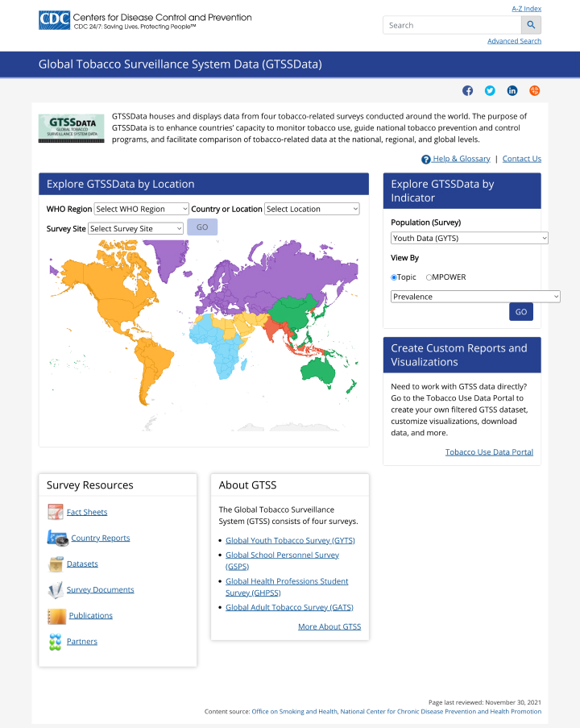
Task: Select the Topic radio button
Action: (393, 277)
